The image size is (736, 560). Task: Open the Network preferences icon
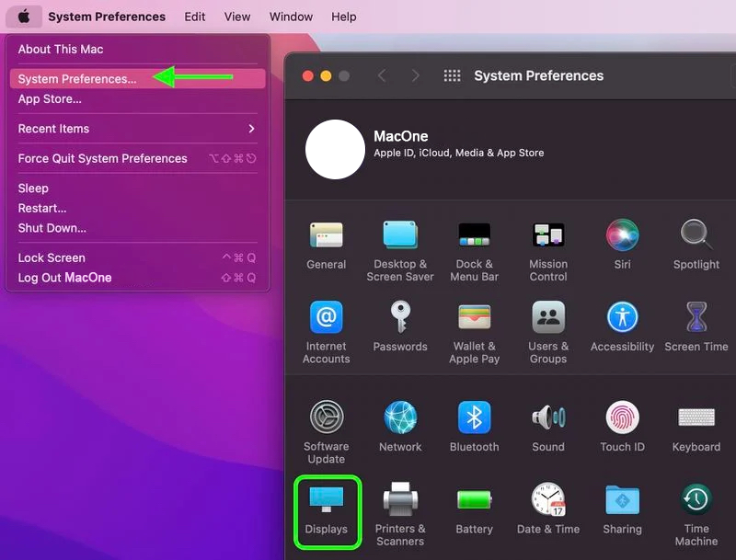(400, 427)
